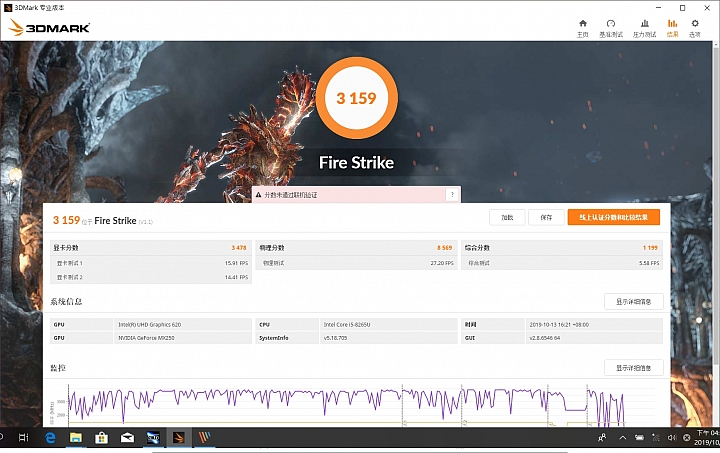
Task: Open File Explorer from the taskbar
Action: pos(76,437)
